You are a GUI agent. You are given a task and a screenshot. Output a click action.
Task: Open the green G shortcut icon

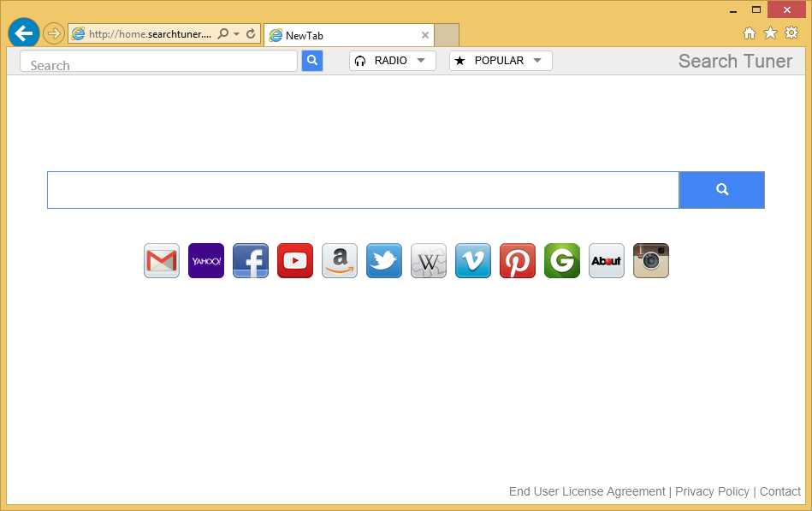point(562,261)
